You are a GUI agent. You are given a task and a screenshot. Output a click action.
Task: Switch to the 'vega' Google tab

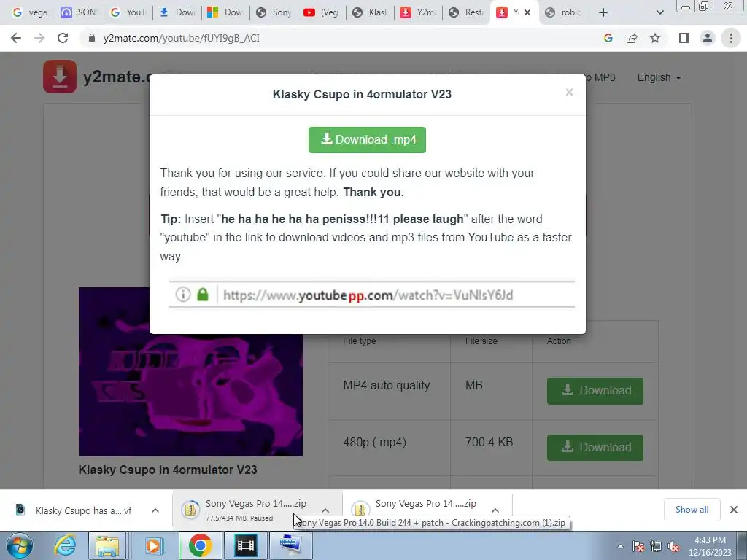point(30,12)
